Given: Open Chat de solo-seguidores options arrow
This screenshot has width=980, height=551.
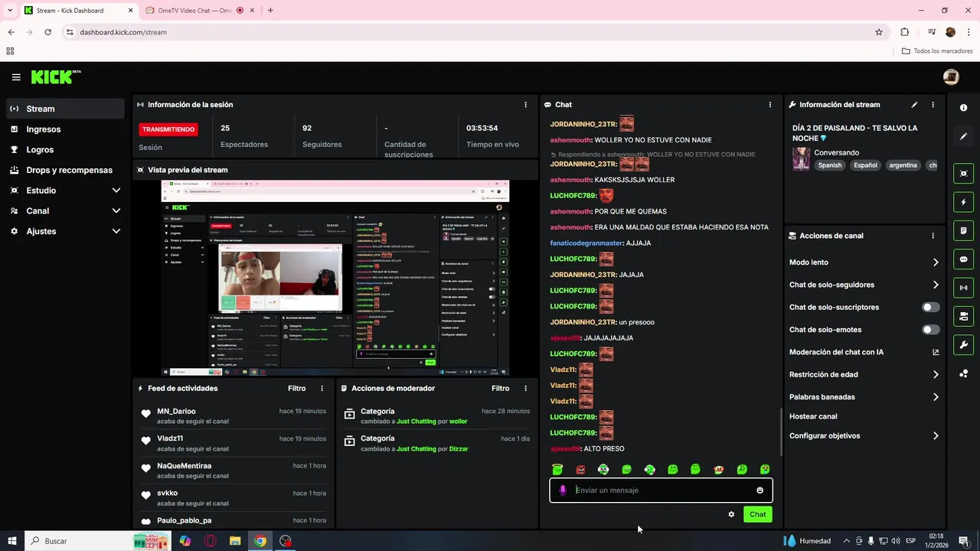Looking at the screenshot, I should click(936, 285).
